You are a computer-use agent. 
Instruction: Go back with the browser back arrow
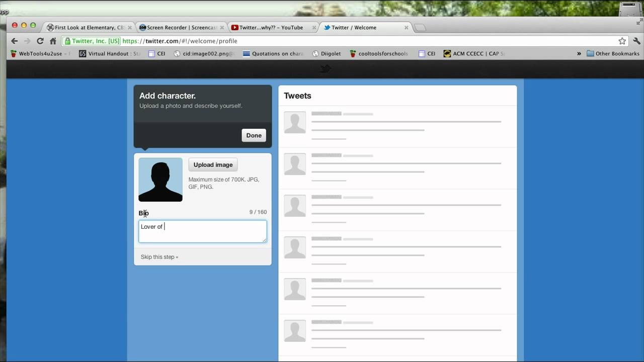pos(14,41)
